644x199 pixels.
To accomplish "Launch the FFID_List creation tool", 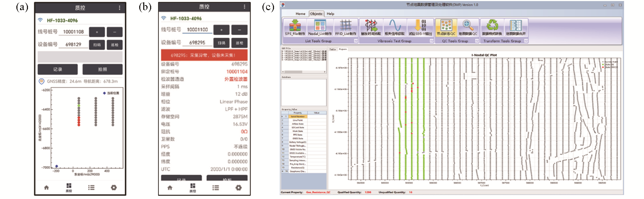I will [345, 27].
